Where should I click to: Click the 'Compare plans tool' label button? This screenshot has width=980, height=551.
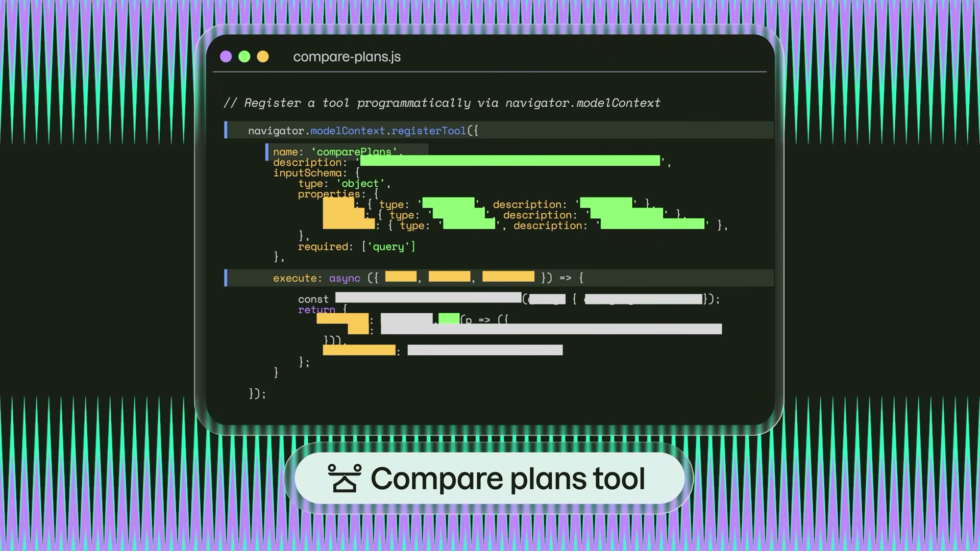489,478
